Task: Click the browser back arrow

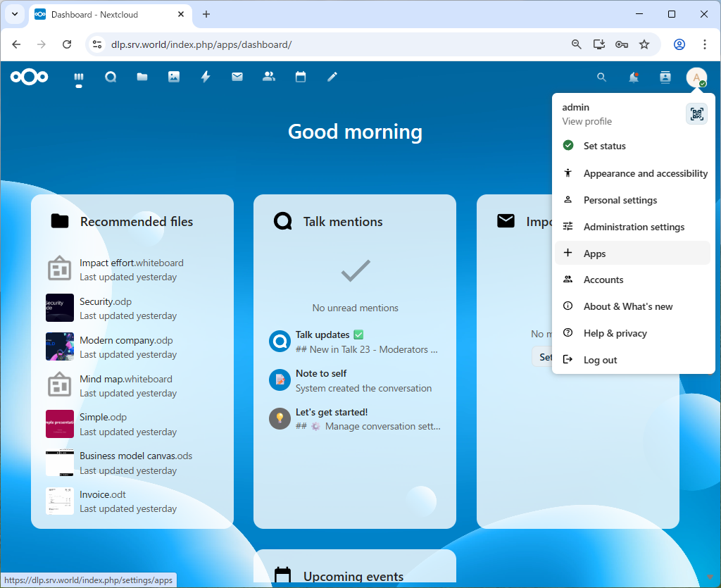Action: 17,44
